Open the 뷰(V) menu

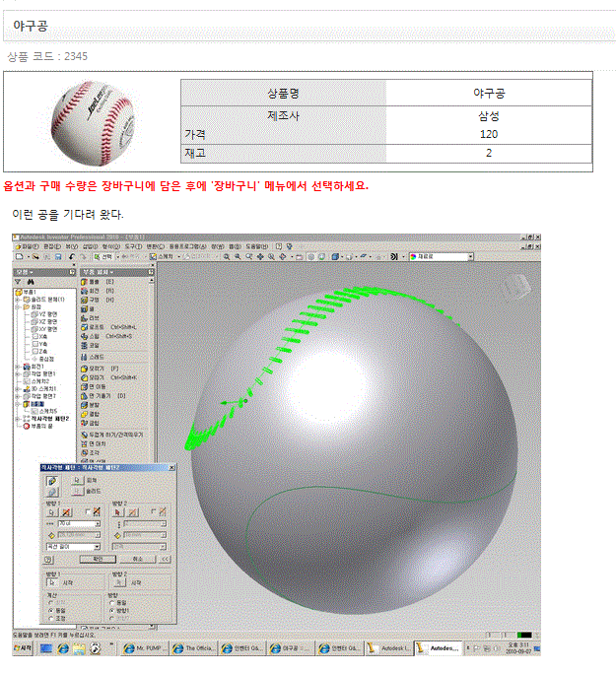pyautogui.click(x=71, y=246)
